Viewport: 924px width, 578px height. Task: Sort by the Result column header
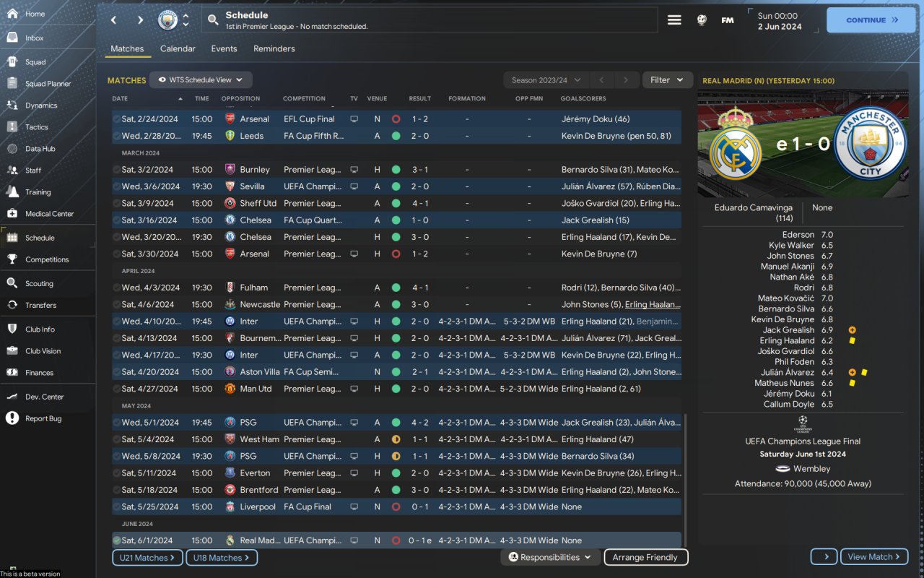[x=419, y=98]
